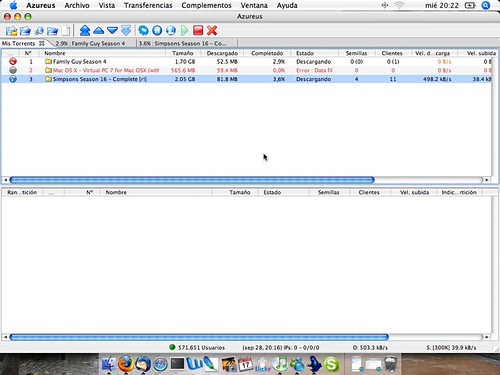
Task: Click the 2.05 GB size cell
Action: tap(185, 79)
